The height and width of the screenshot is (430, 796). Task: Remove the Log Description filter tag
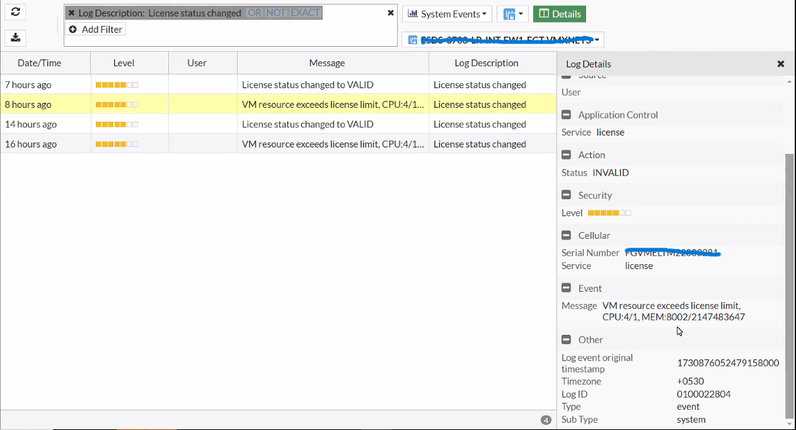coord(71,13)
